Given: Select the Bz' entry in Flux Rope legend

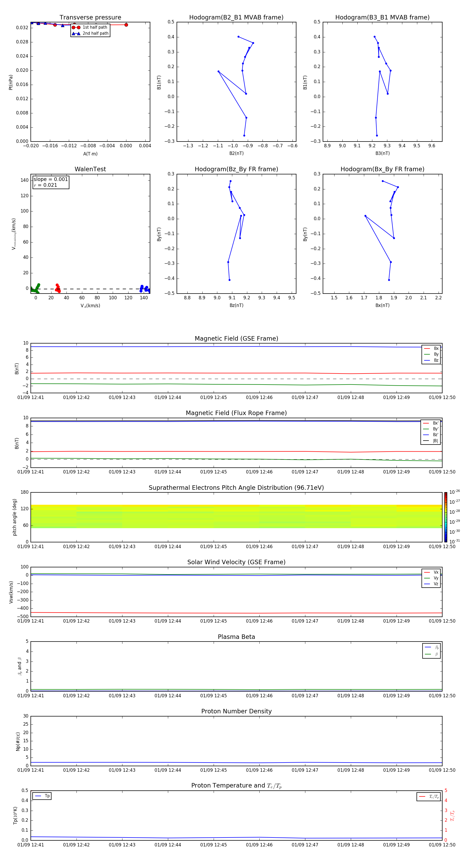Looking at the screenshot, I should click(431, 435).
